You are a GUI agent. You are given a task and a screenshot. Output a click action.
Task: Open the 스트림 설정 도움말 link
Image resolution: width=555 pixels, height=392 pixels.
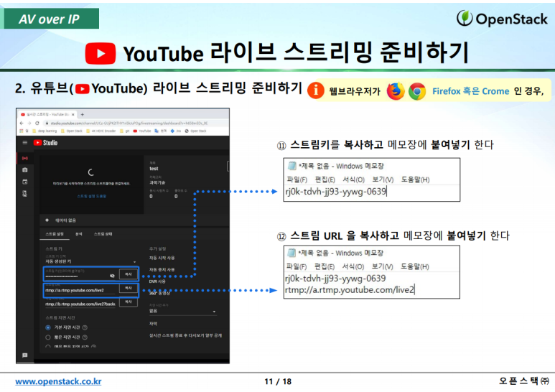click(92, 196)
